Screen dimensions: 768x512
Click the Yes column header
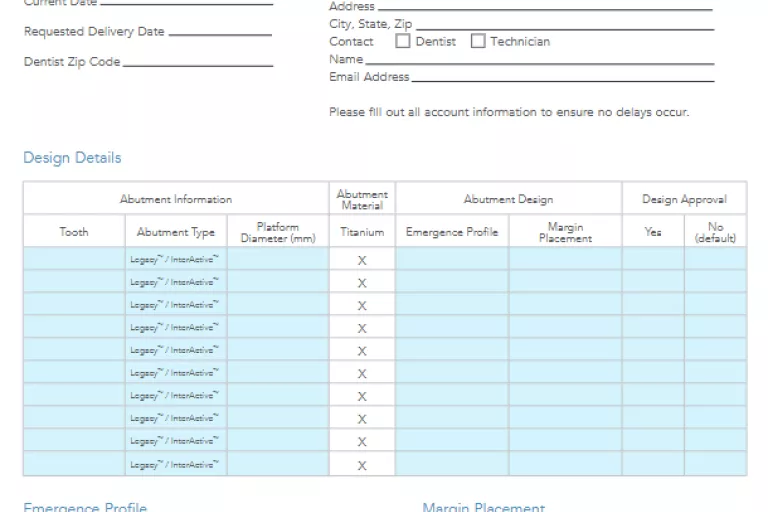tap(653, 231)
